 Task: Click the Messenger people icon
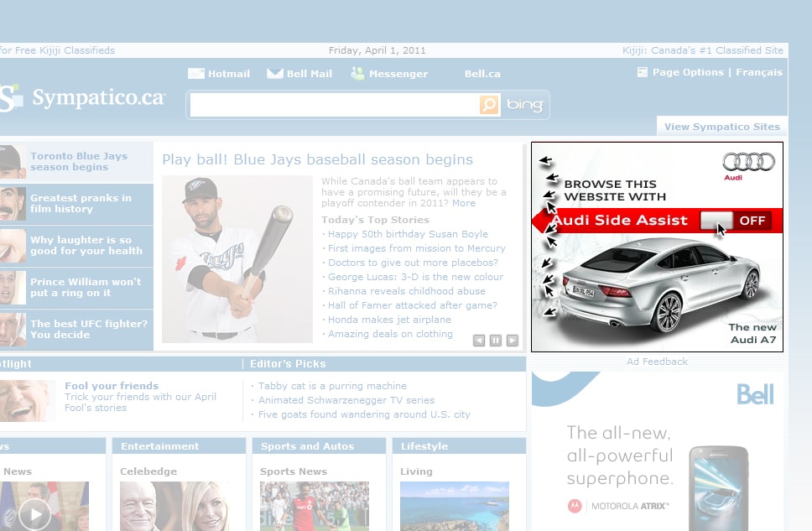tap(357, 74)
